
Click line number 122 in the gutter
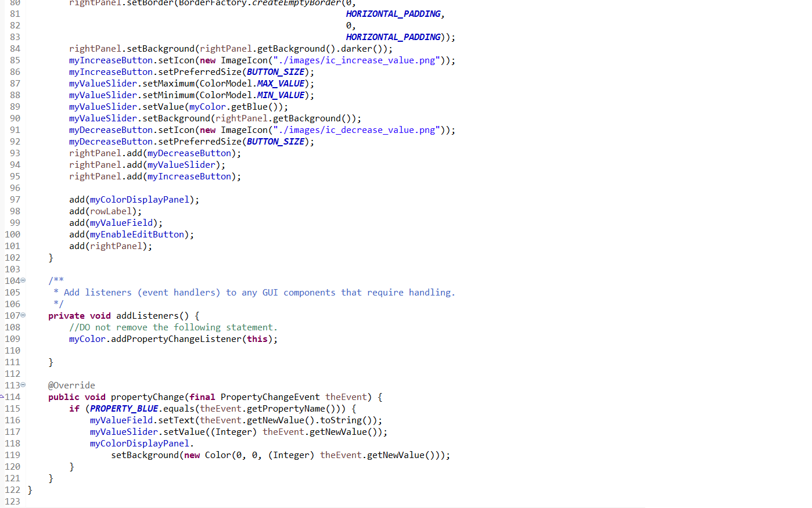click(x=12, y=490)
